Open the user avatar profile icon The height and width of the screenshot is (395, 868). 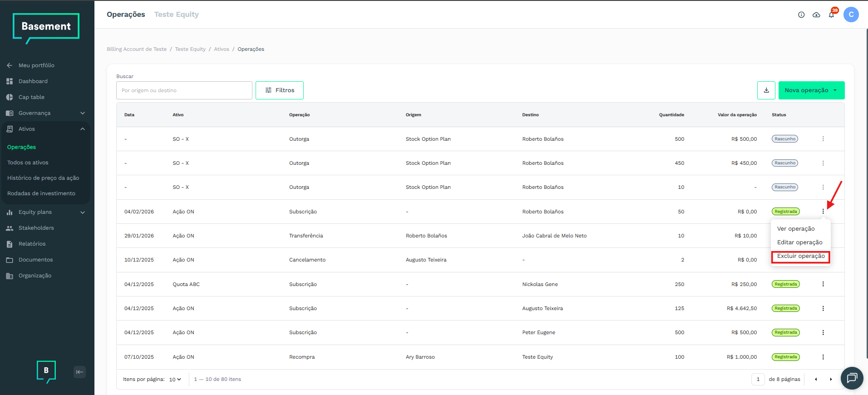851,15
